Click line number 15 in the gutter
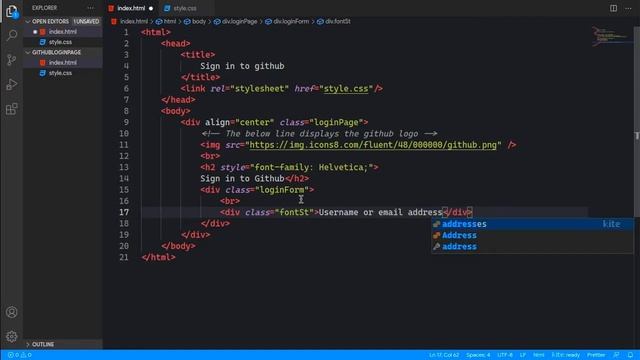The image size is (640, 360). click(124, 190)
